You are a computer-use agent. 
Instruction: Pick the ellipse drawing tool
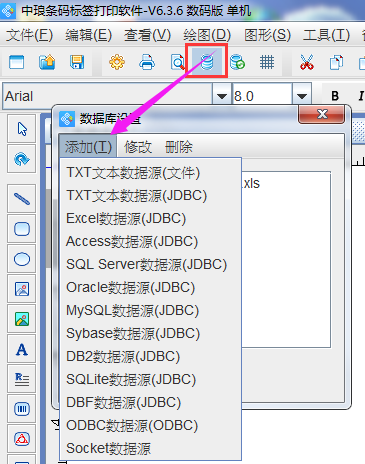tap(22, 259)
